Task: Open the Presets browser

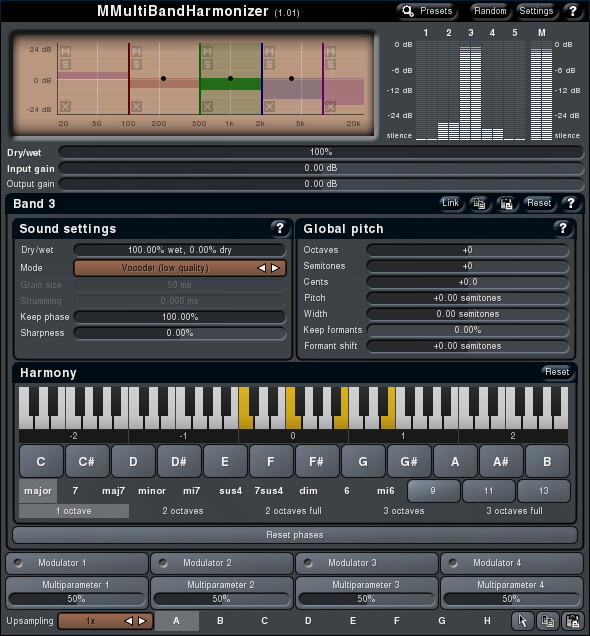Action: click(427, 11)
